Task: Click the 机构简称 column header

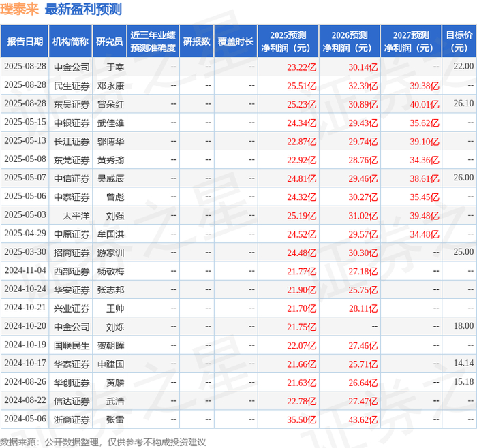Action: point(70,42)
